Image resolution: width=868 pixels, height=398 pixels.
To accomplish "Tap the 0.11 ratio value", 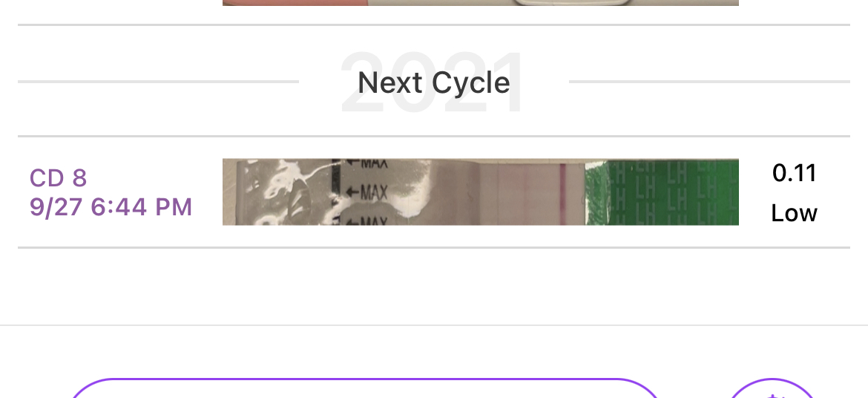I will point(794,173).
